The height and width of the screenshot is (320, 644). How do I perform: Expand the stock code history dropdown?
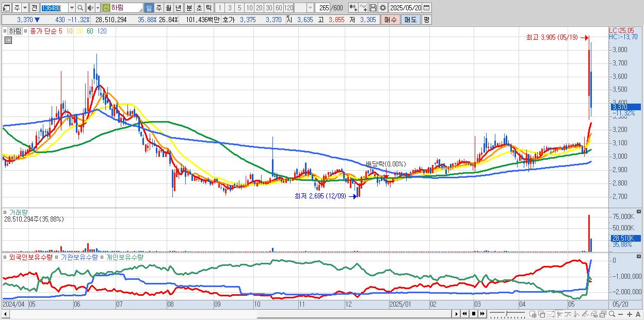(x=72, y=8)
